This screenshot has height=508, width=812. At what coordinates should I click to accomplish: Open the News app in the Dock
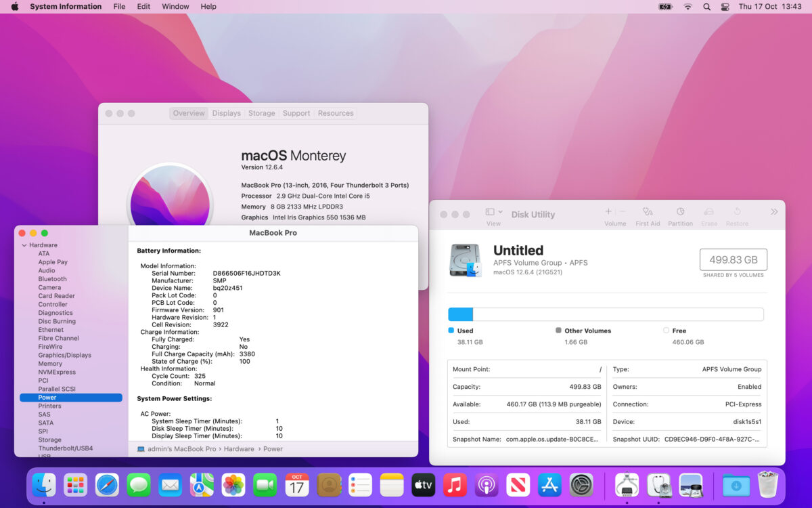click(518, 484)
